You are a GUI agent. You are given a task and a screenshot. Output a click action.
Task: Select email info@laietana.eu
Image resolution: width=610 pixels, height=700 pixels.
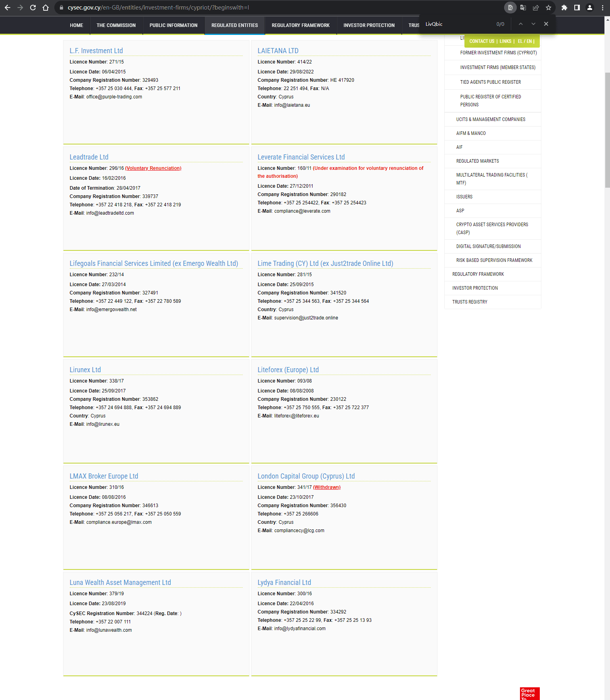tap(292, 105)
